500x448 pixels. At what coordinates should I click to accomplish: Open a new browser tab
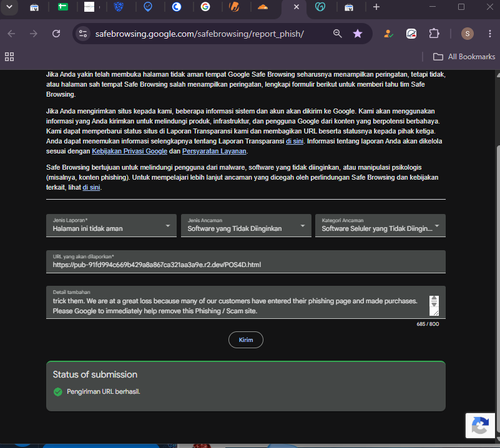pyautogui.click(x=376, y=7)
